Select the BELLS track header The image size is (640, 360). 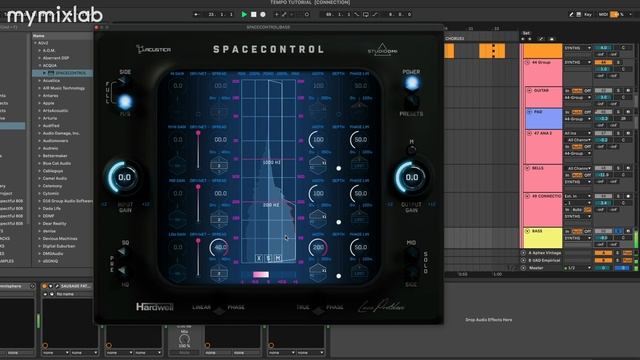(x=543, y=178)
